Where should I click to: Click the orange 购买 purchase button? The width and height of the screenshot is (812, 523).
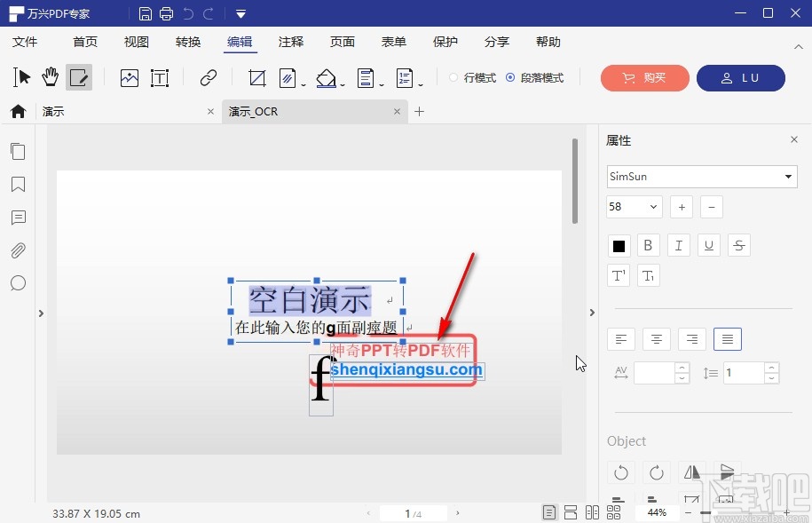pyautogui.click(x=644, y=78)
